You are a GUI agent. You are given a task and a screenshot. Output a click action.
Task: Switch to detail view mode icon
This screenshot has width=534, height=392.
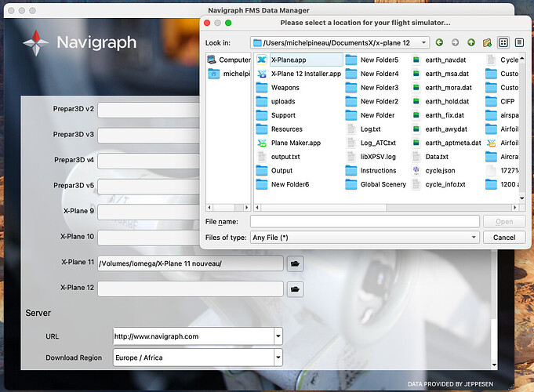[519, 42]
